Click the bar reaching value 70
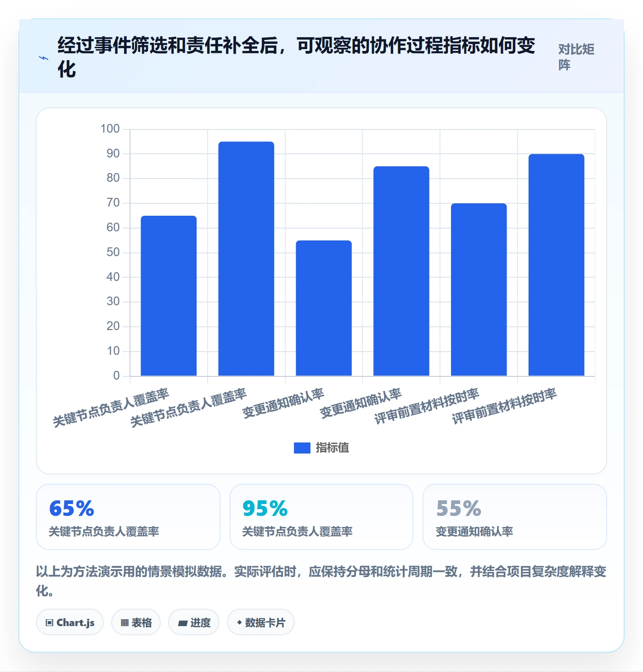The height and width of the screenshot is (672, 643). 479,290
